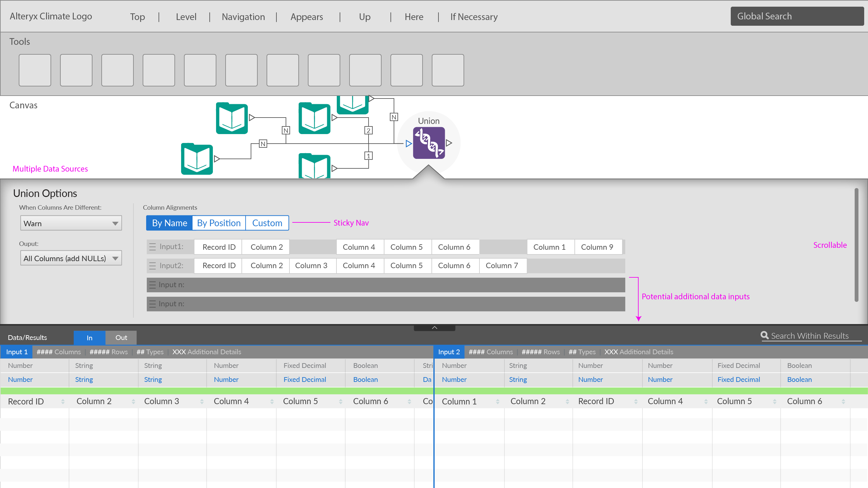
Task: Click Column 7 cell in Input2 row
Action: (x=501, y=266)
